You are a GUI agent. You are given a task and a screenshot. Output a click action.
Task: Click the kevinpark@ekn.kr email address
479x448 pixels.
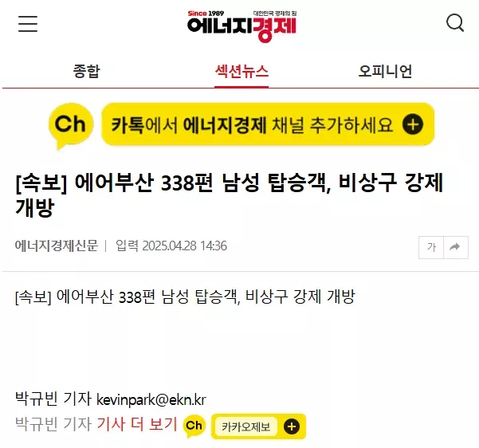click(x=151, y=399)
